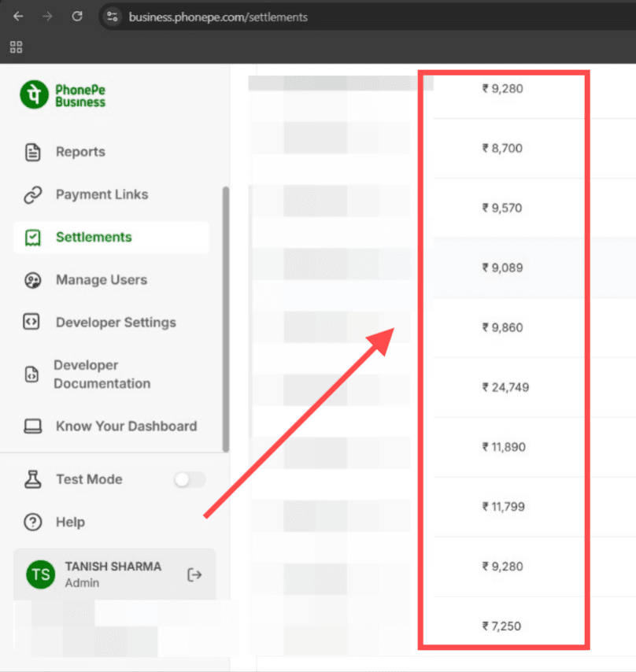Click the Manage Users icon
Viewport: 636px width, 672px height.
32,280
